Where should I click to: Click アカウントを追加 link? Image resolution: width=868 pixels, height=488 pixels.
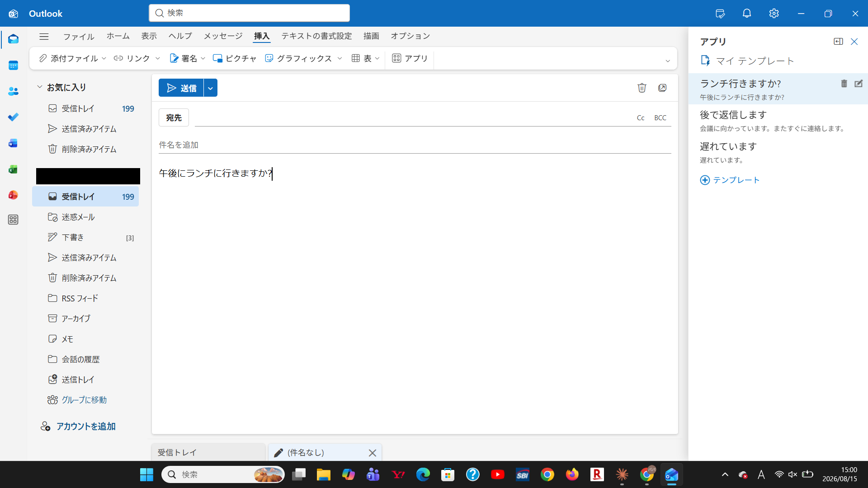pyautogui.click(x=78, y=426)
